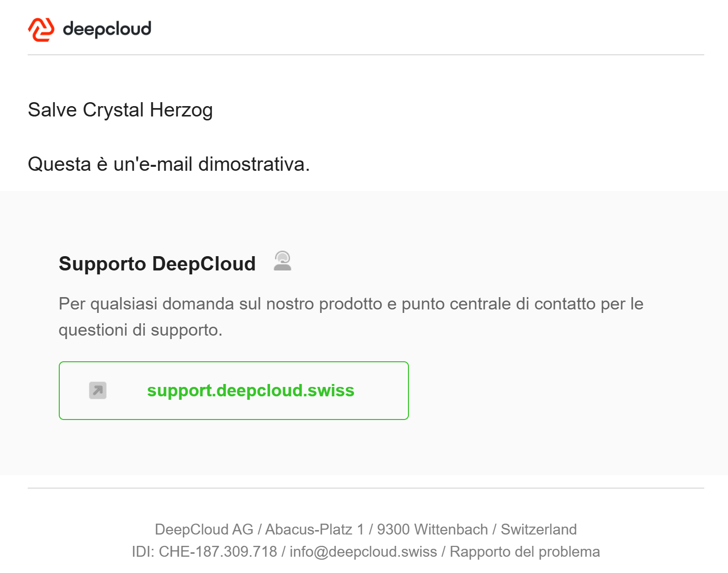Viewport: 728px width, 573px height.
Task: Click the external link arrow icon
Action: point(98,390)
